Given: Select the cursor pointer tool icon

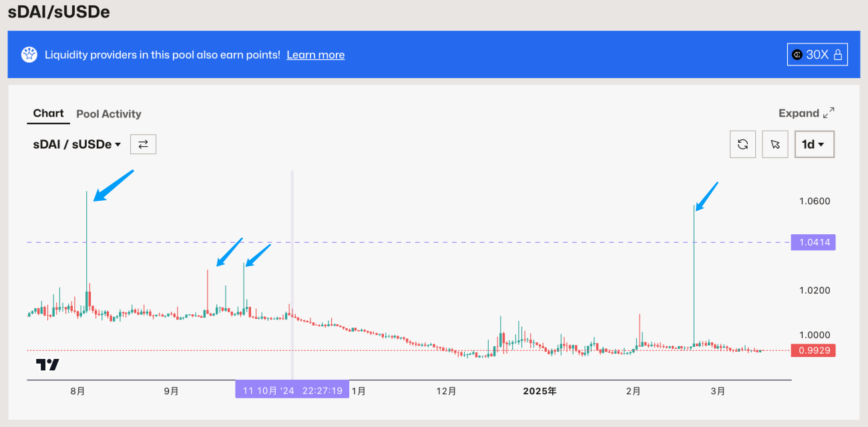Looking at the screenshot, I should [775, 144].
